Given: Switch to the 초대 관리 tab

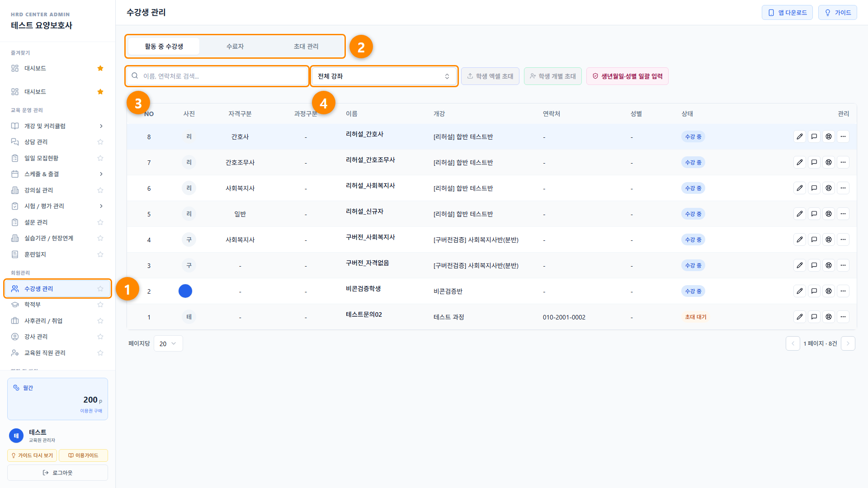Looking at the screenshot, I should pyautogui.click(x=306, y=46).
